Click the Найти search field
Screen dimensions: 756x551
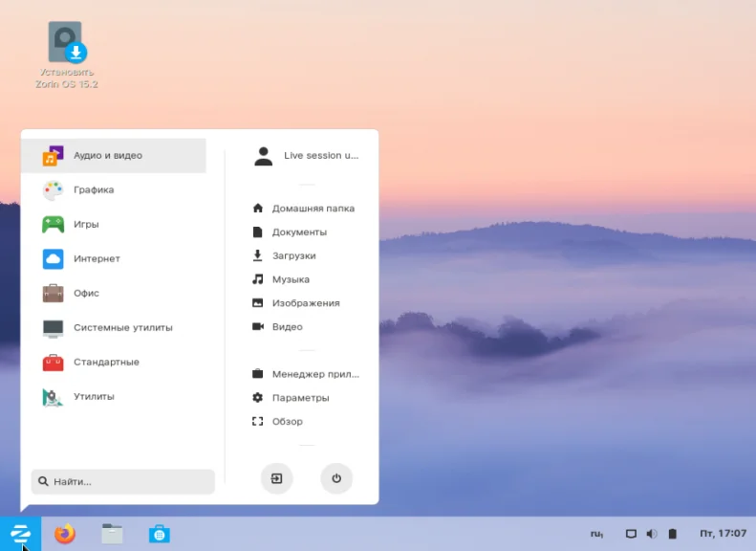123,481
